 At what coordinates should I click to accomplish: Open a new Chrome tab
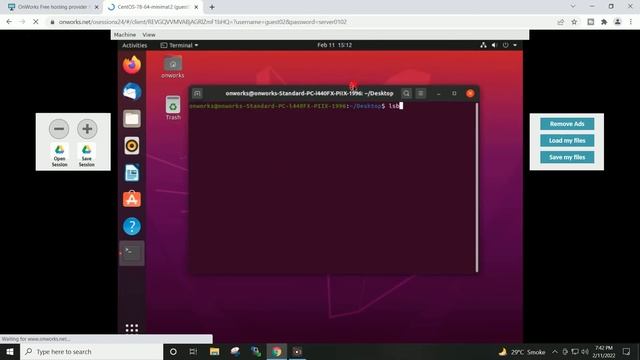pyautogui.click(x=212, y=7)
